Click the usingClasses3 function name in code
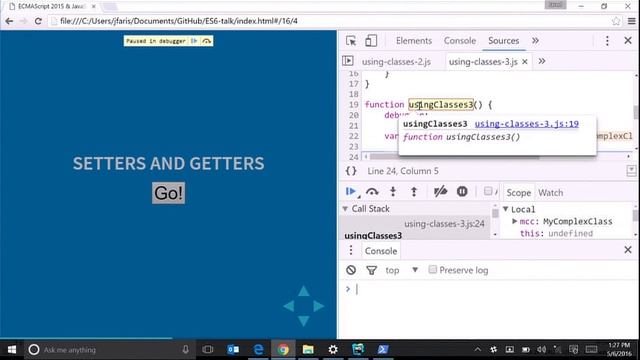 click(x=441, y=105)
